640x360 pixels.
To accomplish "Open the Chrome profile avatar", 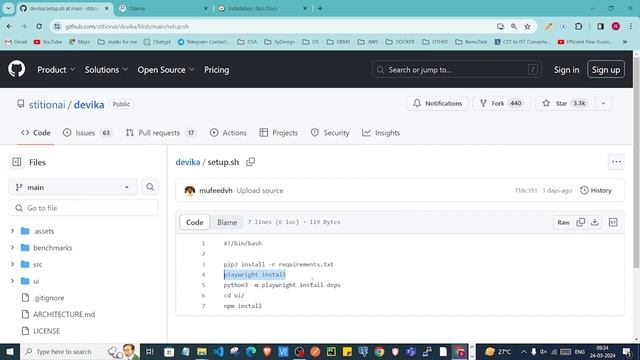I will click(x=616, y=26).
